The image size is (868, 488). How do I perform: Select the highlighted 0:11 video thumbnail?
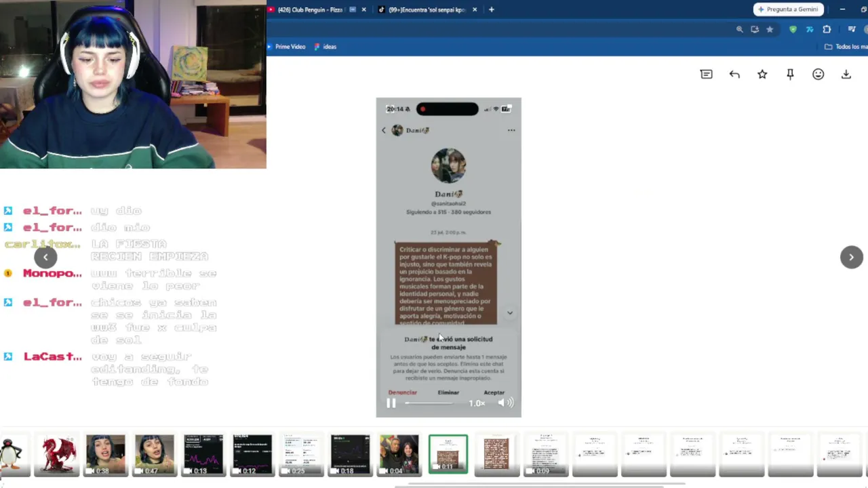tap(448, 454)
